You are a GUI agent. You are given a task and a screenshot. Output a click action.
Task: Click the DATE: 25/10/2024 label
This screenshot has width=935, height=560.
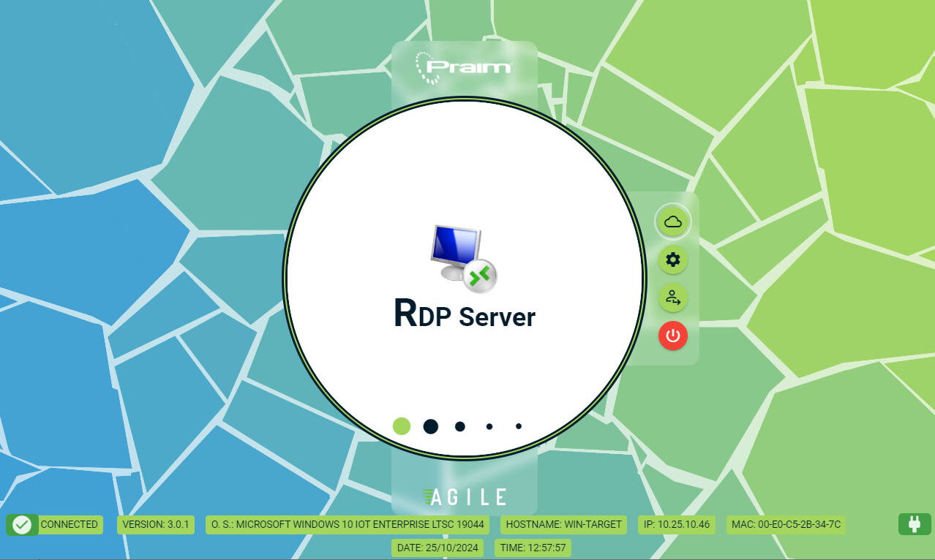point(438,548)
